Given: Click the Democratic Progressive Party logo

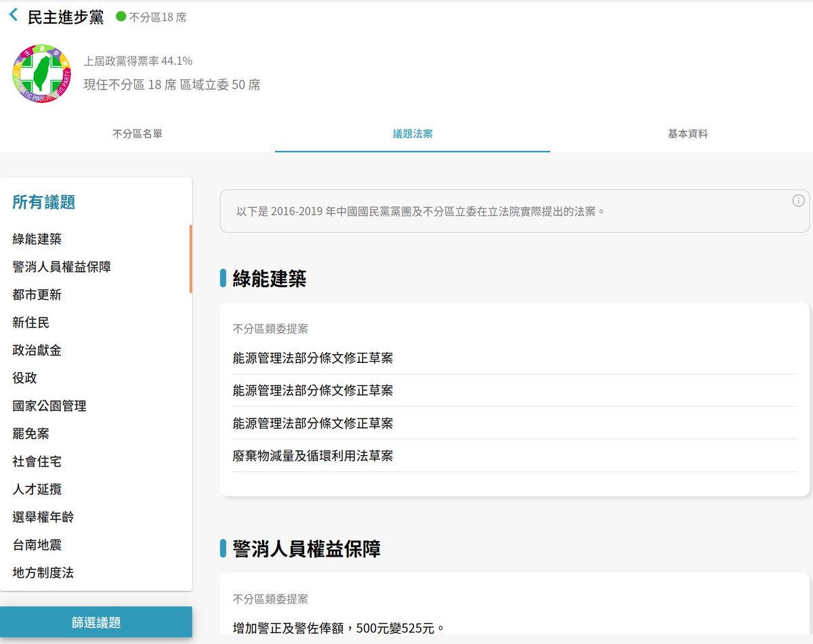Looking at the screenshot, I should coord(41,74).
